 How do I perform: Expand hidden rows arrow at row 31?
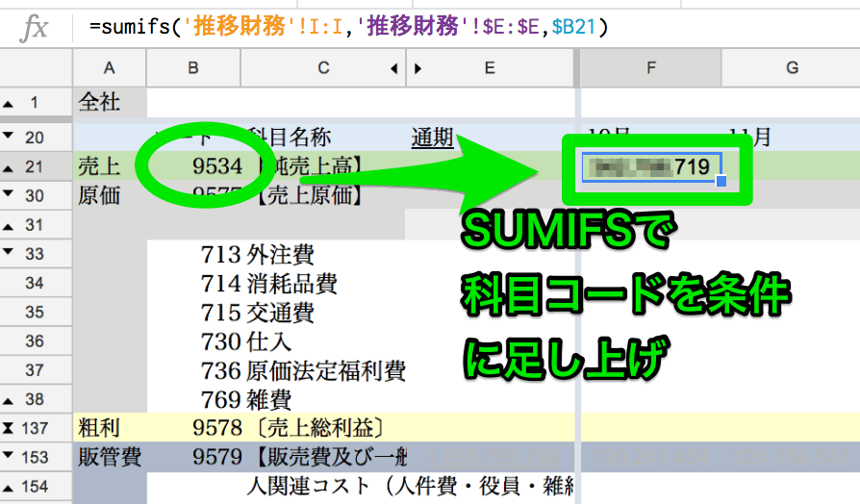(9, 226)
